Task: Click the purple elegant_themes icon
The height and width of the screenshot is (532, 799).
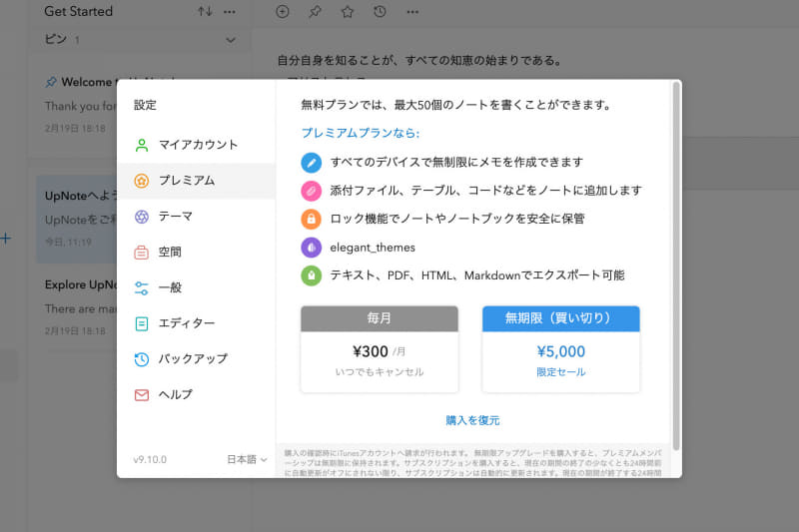Action: click(x=311, y=248)
